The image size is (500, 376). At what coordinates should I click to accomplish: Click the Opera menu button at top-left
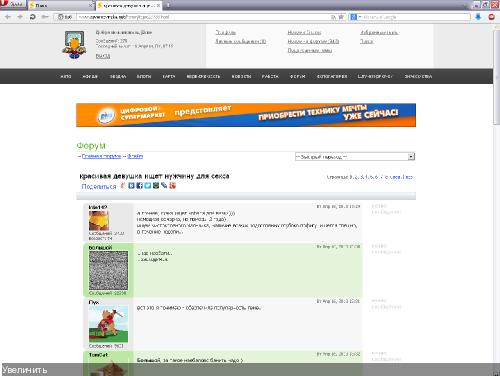point(13,5)
